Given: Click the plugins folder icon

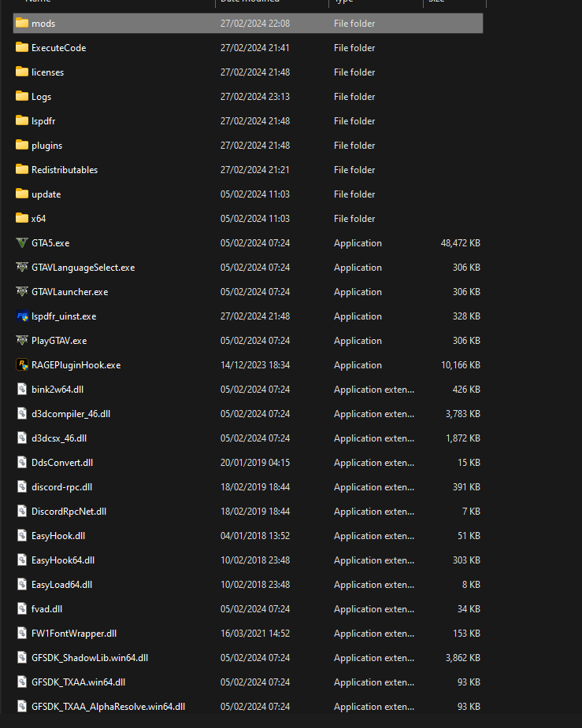Looking at the screenshot, I should click(22, 145).
